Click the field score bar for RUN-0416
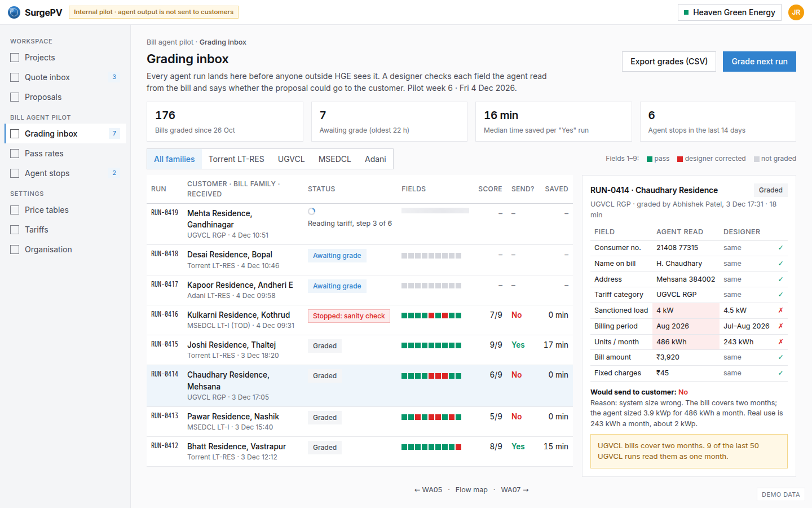This screenshot has width=812, height=508. click(x=431, y=316)
